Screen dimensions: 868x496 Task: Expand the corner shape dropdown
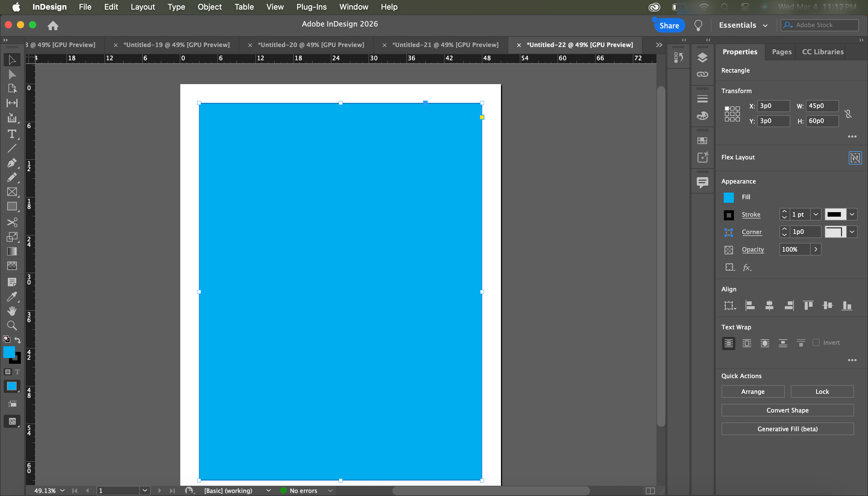[x=852, y=232]
